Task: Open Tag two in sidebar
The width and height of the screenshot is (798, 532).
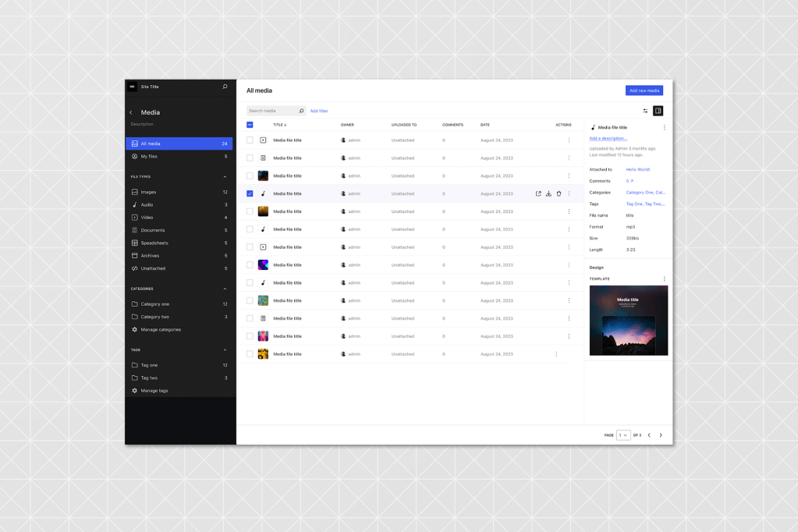Action: (179, 378)
